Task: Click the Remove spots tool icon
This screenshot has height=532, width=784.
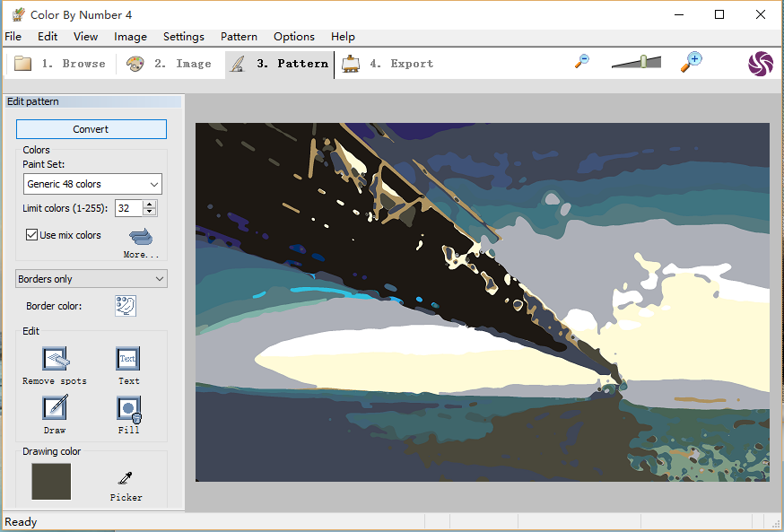Action: [56, 359]
